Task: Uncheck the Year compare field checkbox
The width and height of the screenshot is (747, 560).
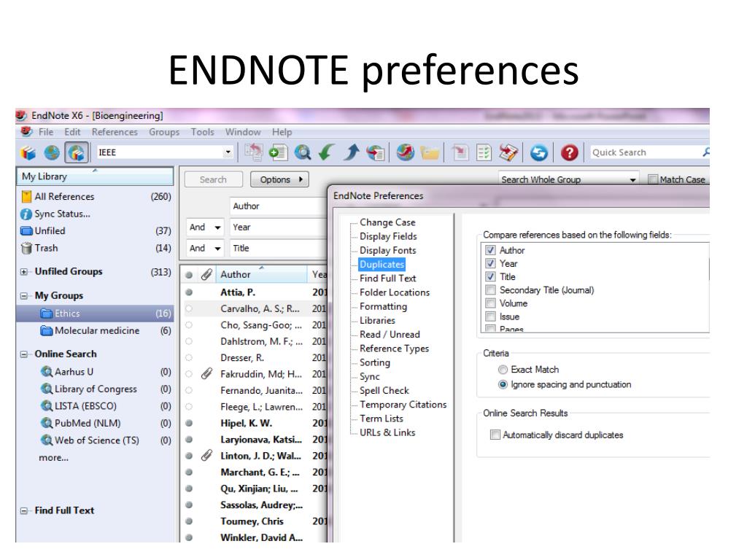Action: coord(490,263)
